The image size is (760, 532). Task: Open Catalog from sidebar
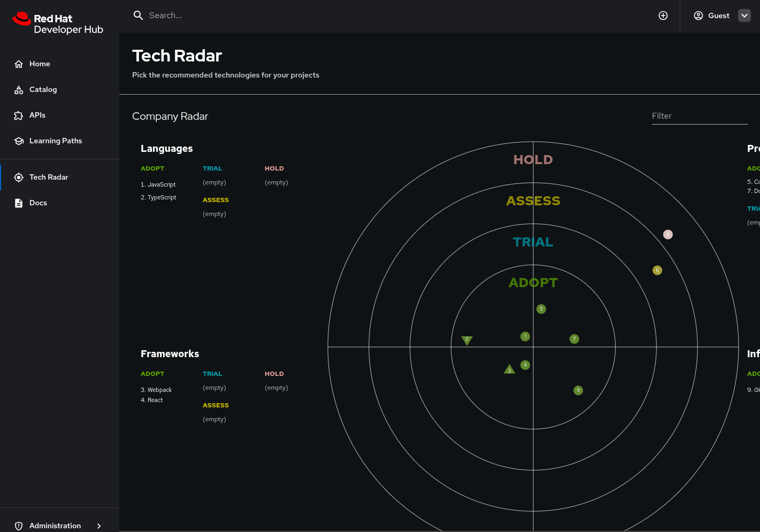[x=59, y=90]
